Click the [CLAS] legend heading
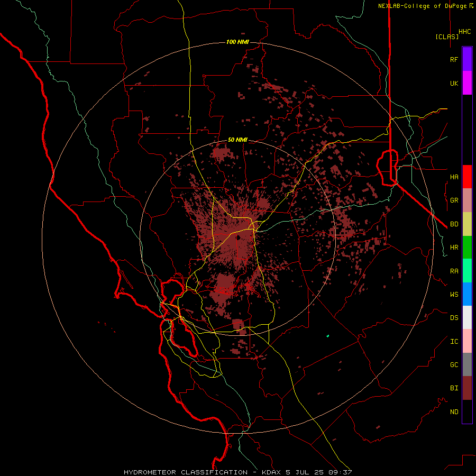The height and width of the screenshot is (476, 476). point(447,36)
